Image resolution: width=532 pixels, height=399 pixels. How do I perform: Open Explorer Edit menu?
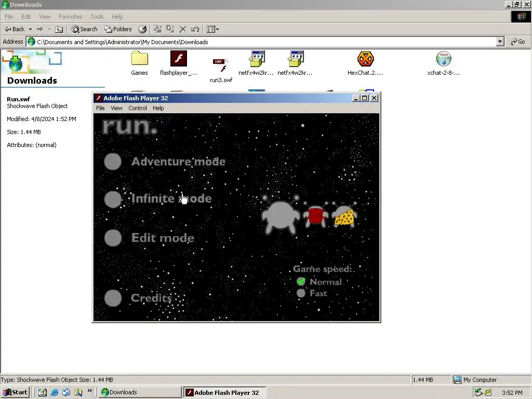pyautogui.click(x=26, y=17)
